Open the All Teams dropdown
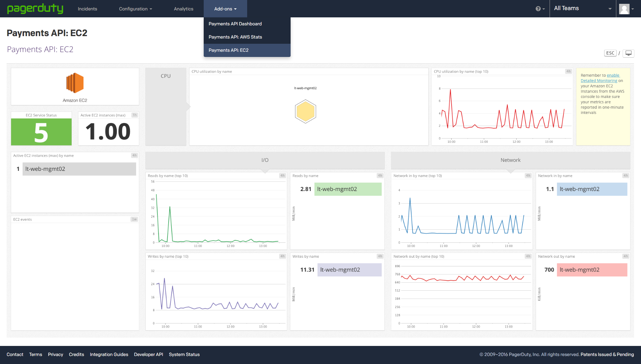The width and height of the screenshot is (641, 364). pyautogui.click(x=582, y=8)
